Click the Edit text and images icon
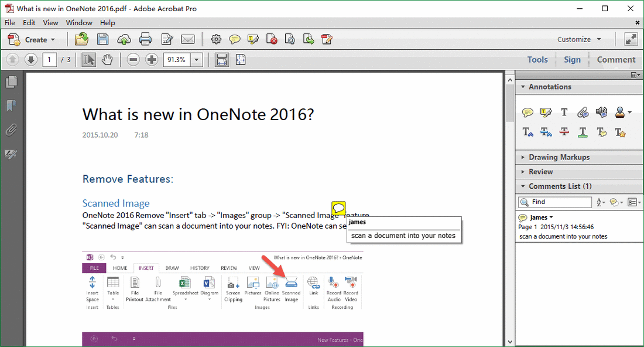The image size is (644, 347). coord(167,39)
